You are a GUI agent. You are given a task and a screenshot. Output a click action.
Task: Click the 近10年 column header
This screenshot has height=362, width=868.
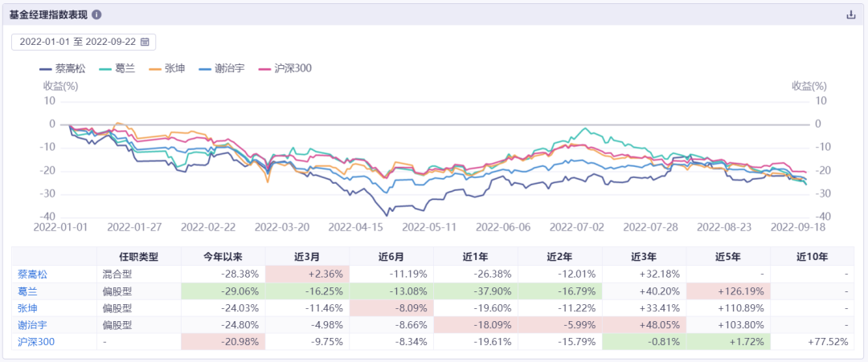pos(812,257)
